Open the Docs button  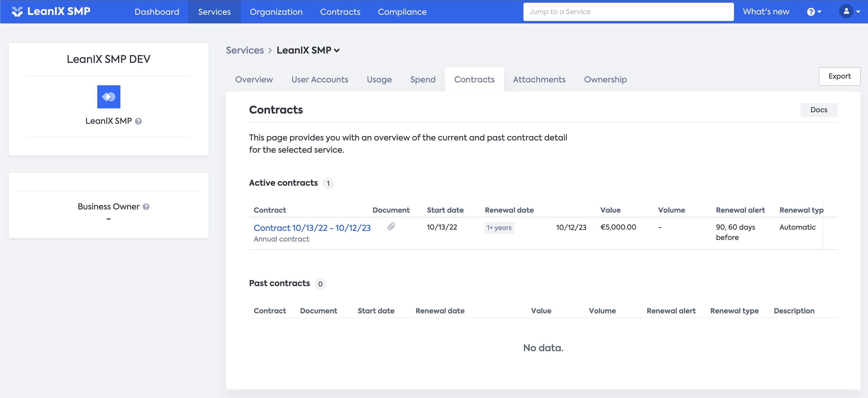(x=819, y=110)
